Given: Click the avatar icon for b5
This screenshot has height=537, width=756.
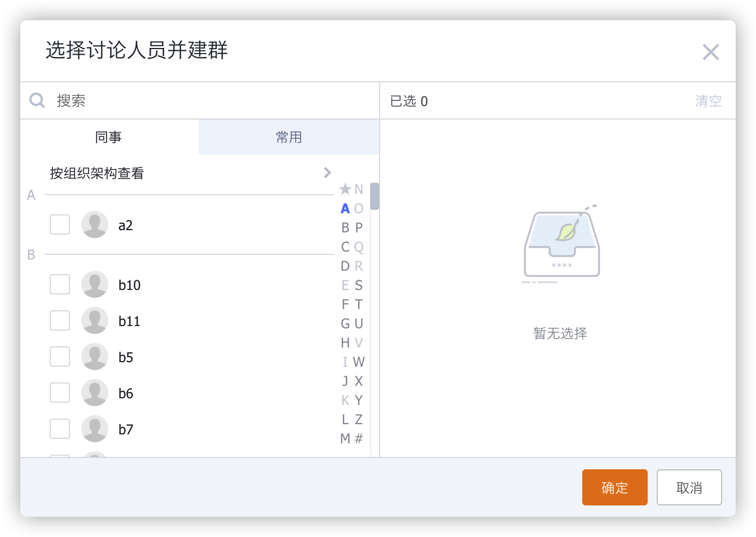Looking at the screenshot, I should [95, 357].
